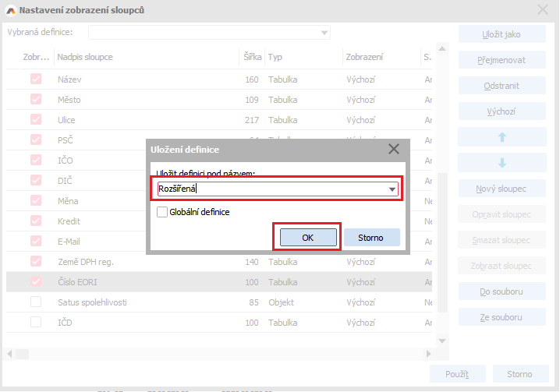Click the Do souboru button
The width and height of the screenshot is (560, 392).
click(x=502, y=291)
